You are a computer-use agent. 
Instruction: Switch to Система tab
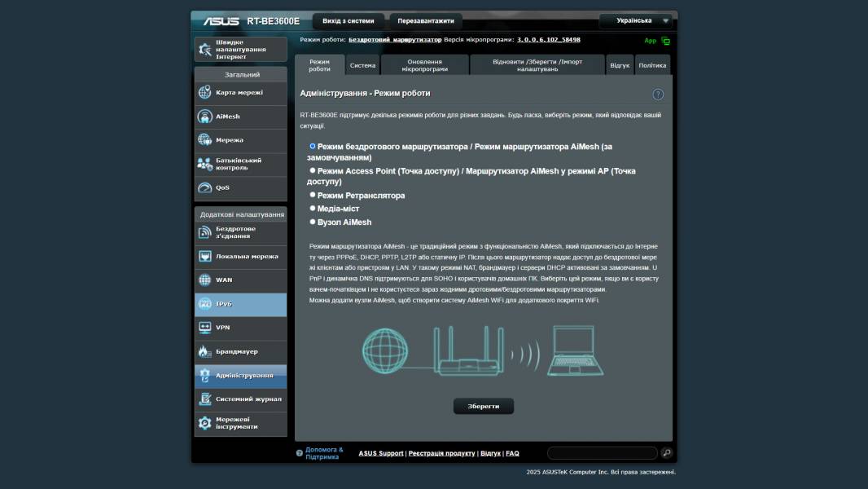click(x=362, y=65)
